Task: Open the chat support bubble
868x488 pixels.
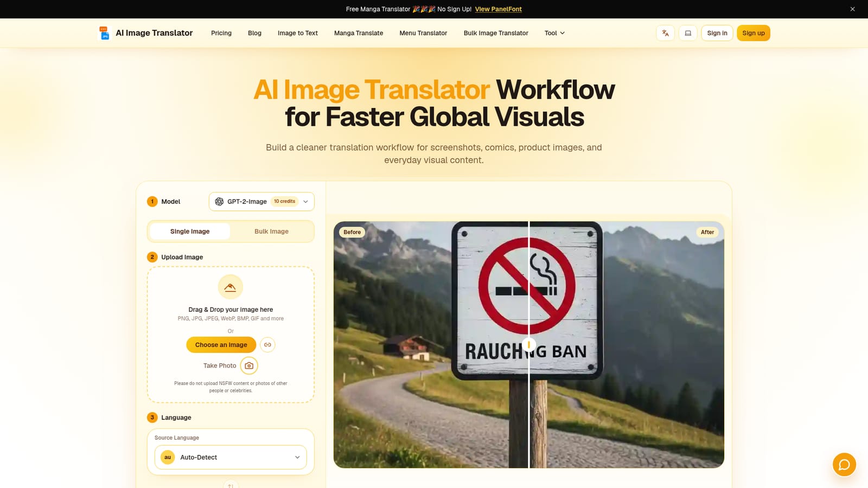Action: click(844, 465)
